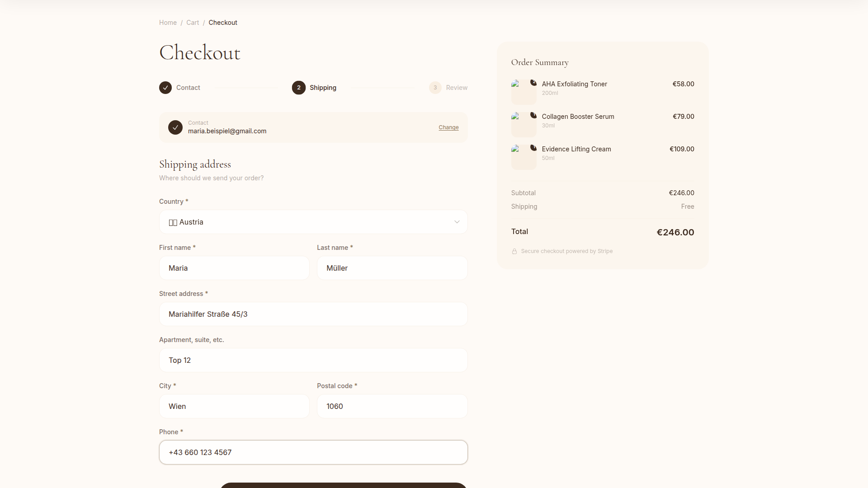Click the Collagen Booster Serum product thumbnail
Image resolution: width=868 pixels, height=488 pixels.
[523, 126]
